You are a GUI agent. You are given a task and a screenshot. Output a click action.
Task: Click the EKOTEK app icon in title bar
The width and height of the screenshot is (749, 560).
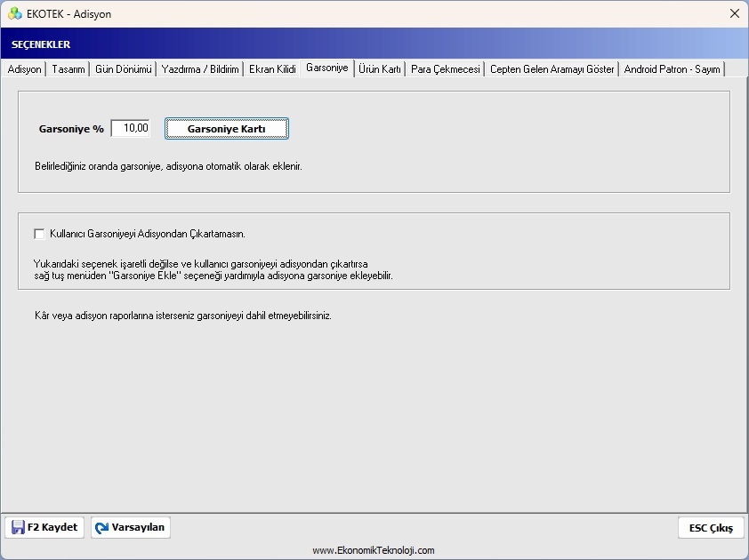[15, 14]
